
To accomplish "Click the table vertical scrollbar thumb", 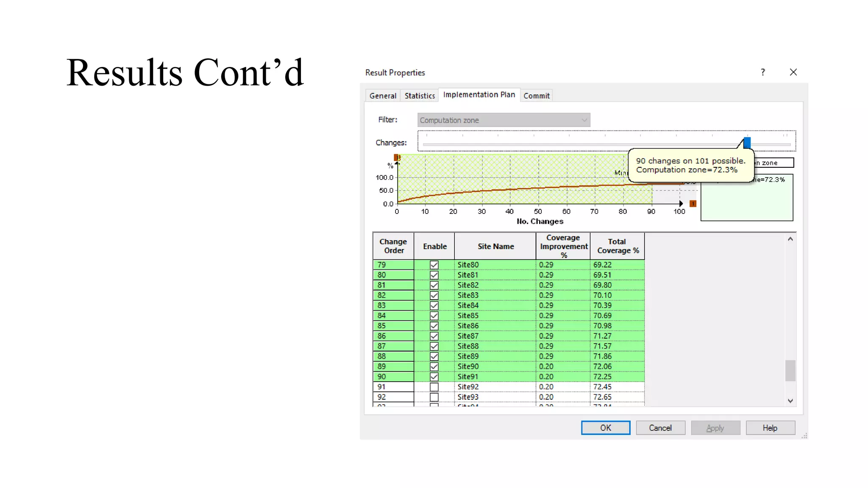I will point(790,371).
